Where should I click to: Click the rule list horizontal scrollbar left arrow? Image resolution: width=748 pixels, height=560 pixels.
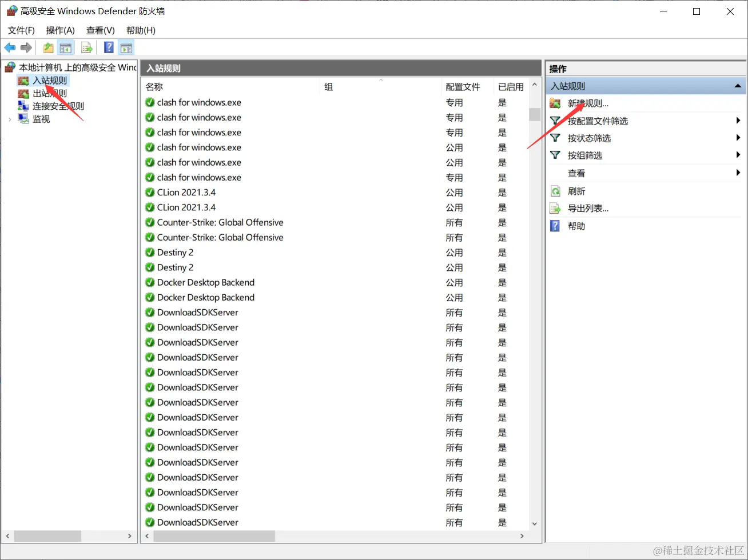click(x=148, y=536)
